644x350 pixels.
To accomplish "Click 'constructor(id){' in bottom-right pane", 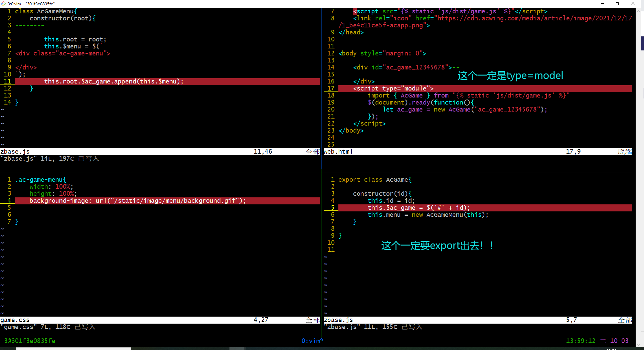I will [382, 194].
